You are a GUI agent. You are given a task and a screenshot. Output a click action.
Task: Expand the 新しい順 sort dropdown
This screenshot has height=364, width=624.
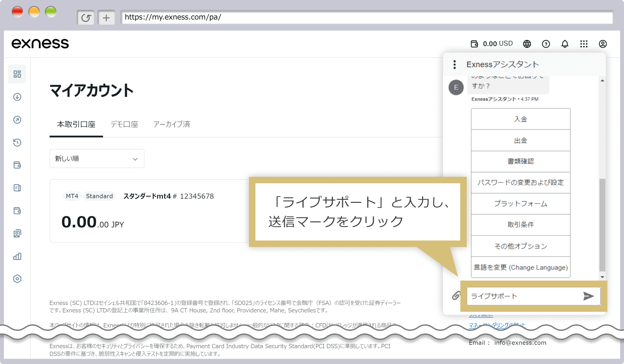pyautogui.click(x=97, y=159)
